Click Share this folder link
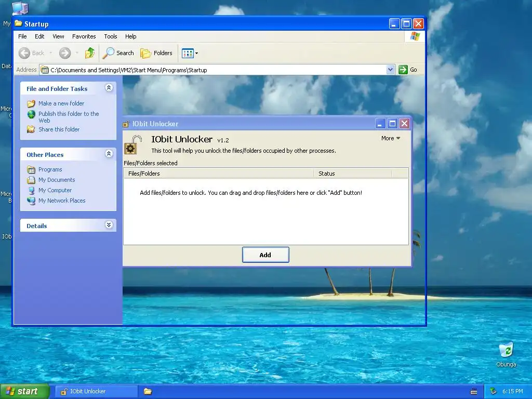The width and height of the screenshot is (532, 399). pyautogui.click(x=59, y=129)
